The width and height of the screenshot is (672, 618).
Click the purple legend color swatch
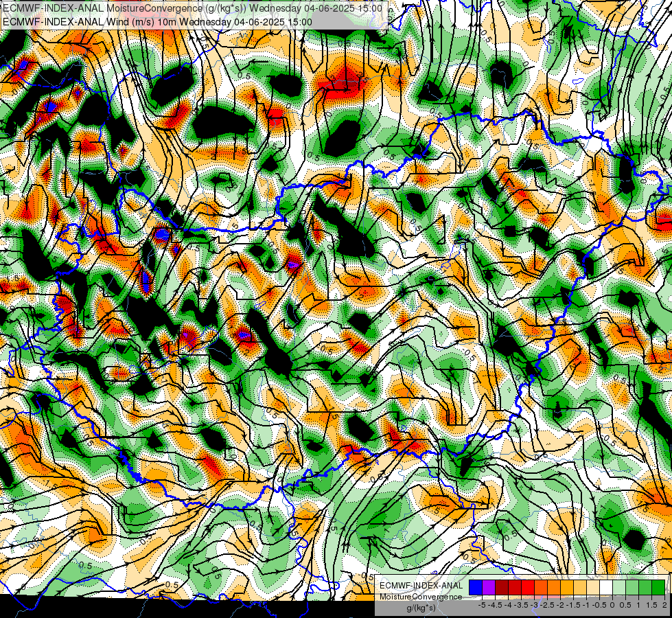pos(489,587)
